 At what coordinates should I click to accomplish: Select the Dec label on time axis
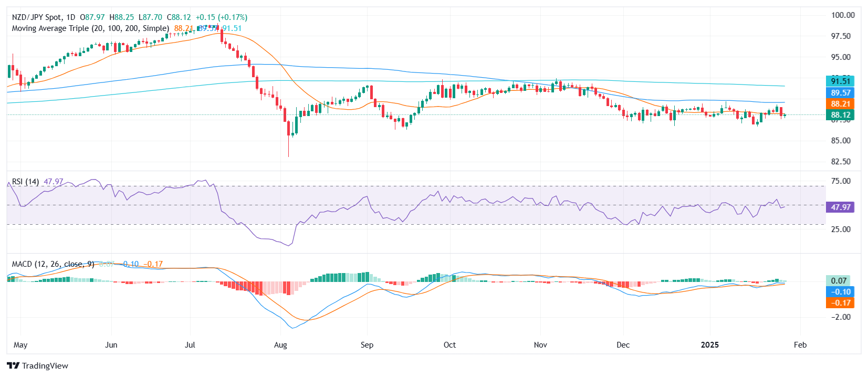[x=623, y=345]
